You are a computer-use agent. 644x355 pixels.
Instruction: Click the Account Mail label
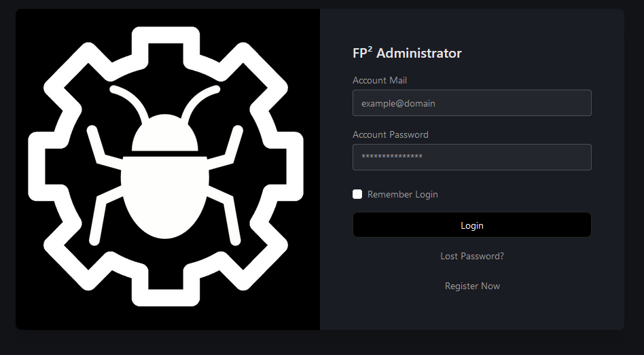[380, 80]
